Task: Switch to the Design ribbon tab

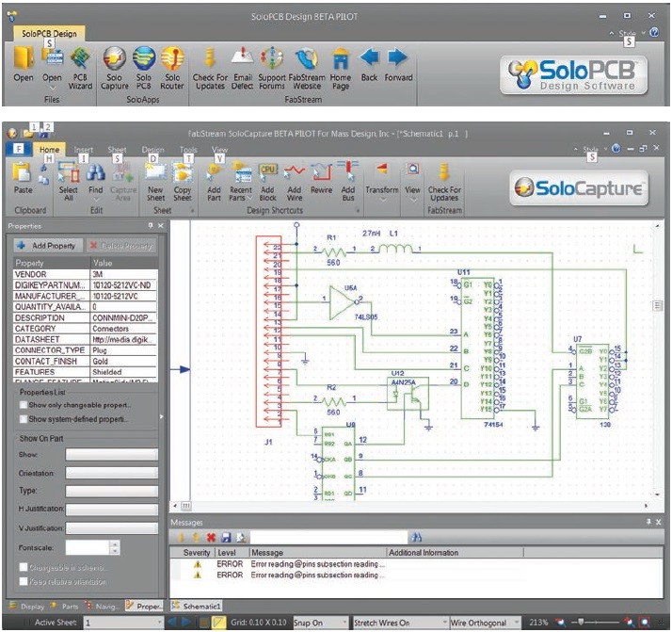Action: point(153,150)
